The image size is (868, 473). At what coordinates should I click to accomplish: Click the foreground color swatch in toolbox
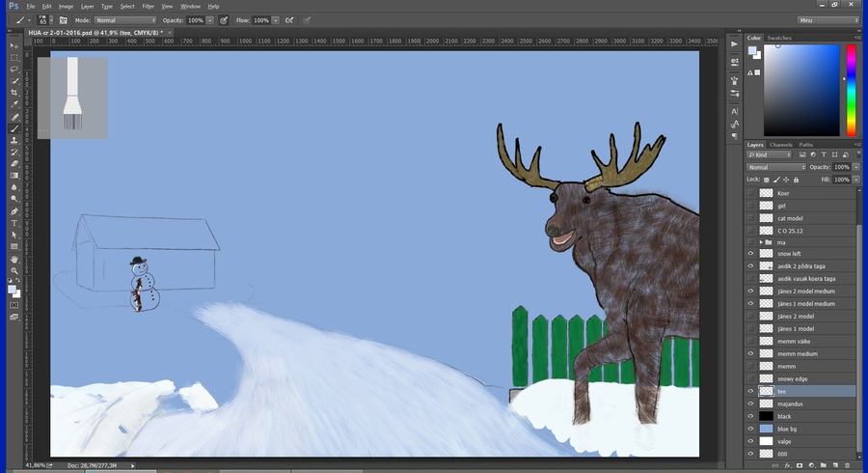(x=12, y=290)
